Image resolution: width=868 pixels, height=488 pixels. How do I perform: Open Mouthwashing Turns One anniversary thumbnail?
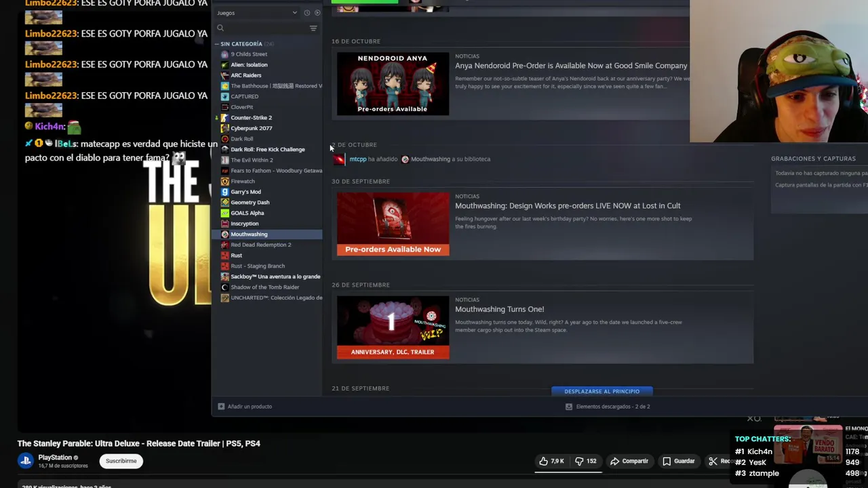pos(393,327)
